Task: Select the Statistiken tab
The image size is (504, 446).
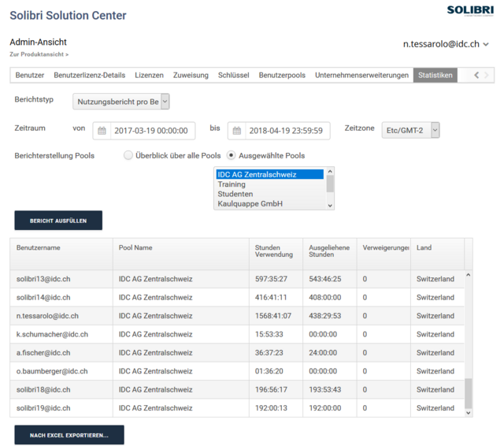Action: 435,75
